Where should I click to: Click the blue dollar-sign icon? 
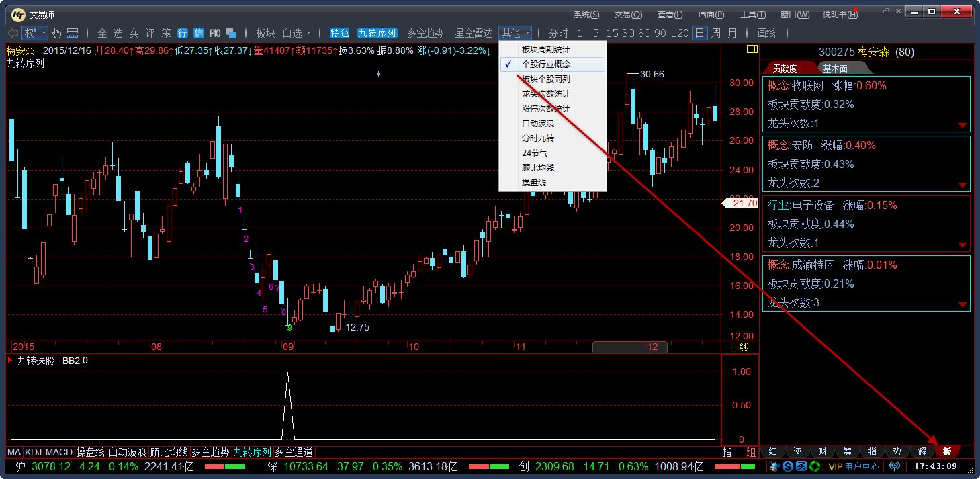(x=788, y=466)
